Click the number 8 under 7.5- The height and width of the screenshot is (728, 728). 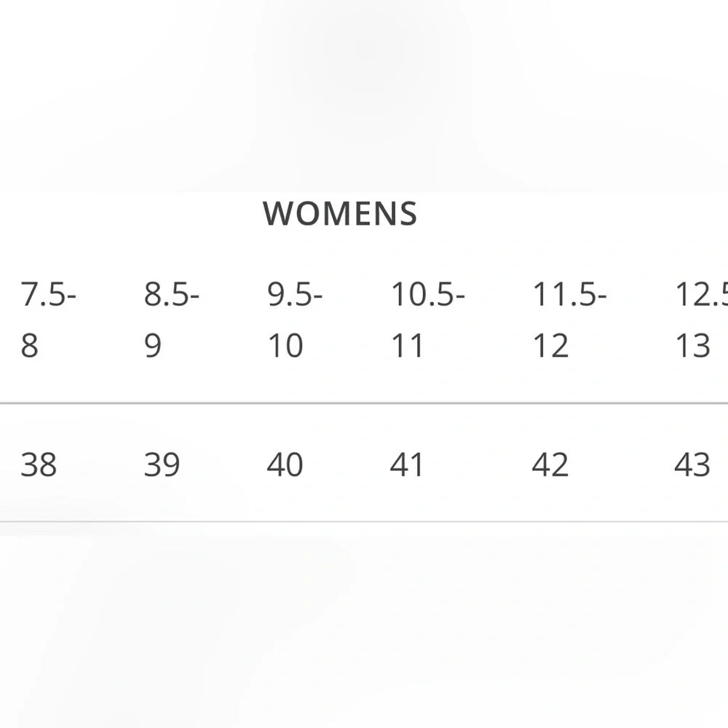[x=29, y=345]
